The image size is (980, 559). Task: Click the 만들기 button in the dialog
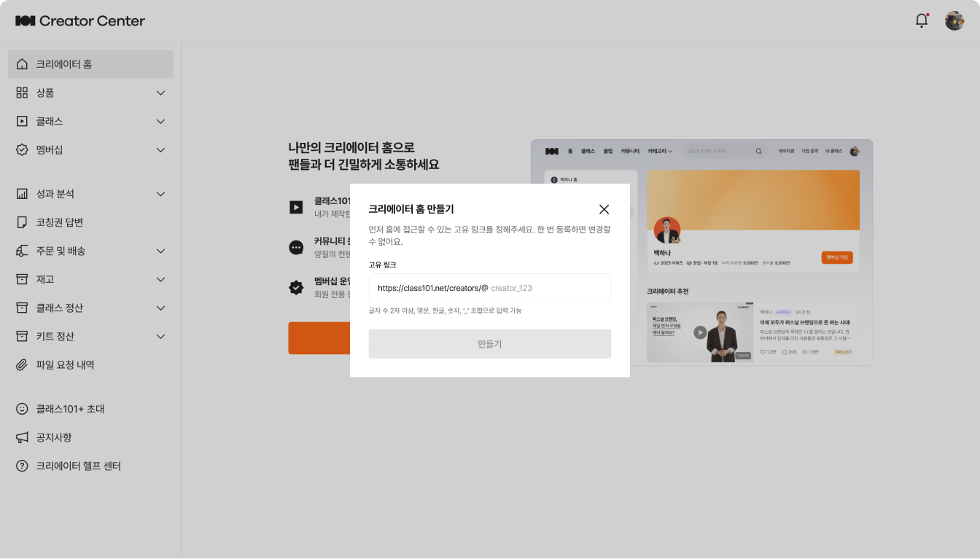[x=489, y=344]
